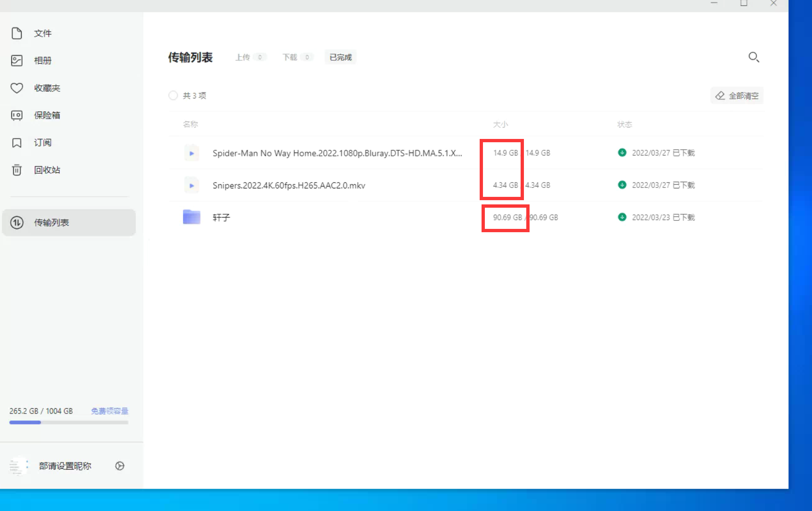Click the 收藏夹 heart icon
Viewport: 812px width, 511px height.
tap(17, 88)
